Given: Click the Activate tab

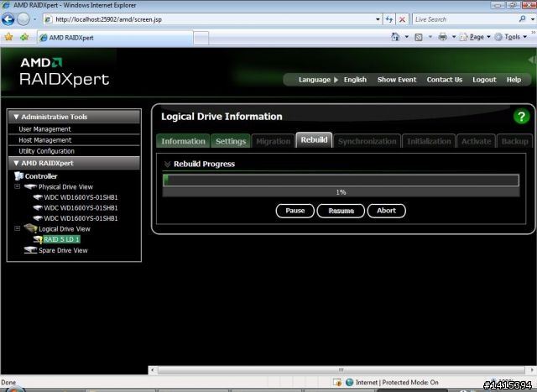Looking at the screenshot, I should (x=476, y=141).
